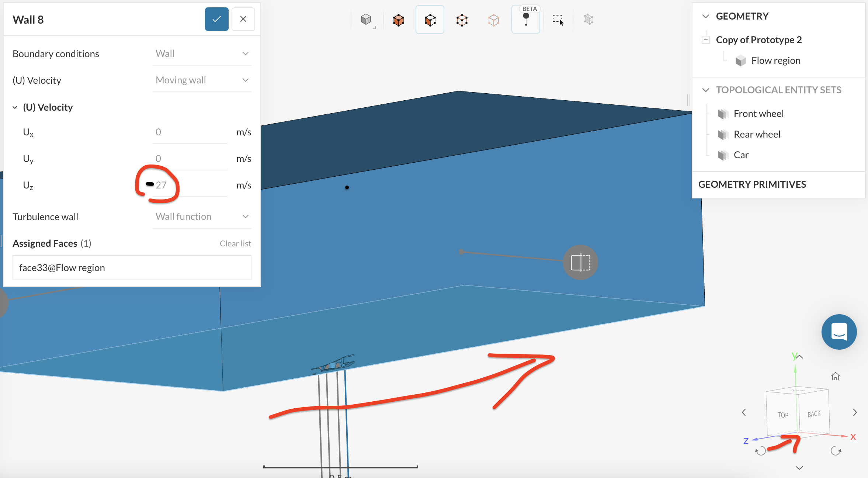The height and width of the screenshot is (478, 868).
Task: Collapse the TOPOLOGICAL ENTITY SETS section
Action: click(x=706, y=90)
